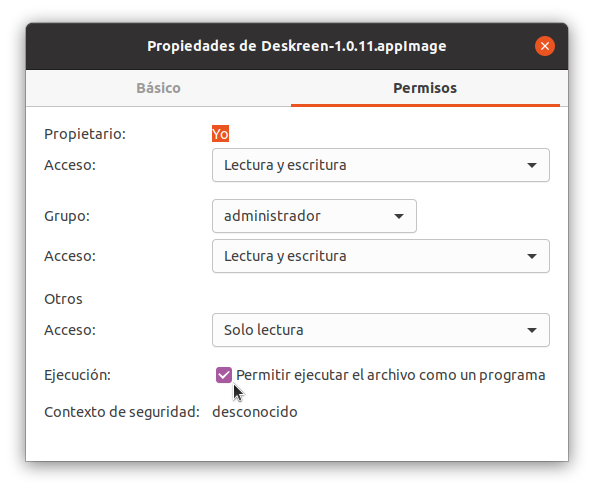This screenshot has width=594, height=490.
Task: Toggle the allow executing as program checkbox
Action: [224, 375]
